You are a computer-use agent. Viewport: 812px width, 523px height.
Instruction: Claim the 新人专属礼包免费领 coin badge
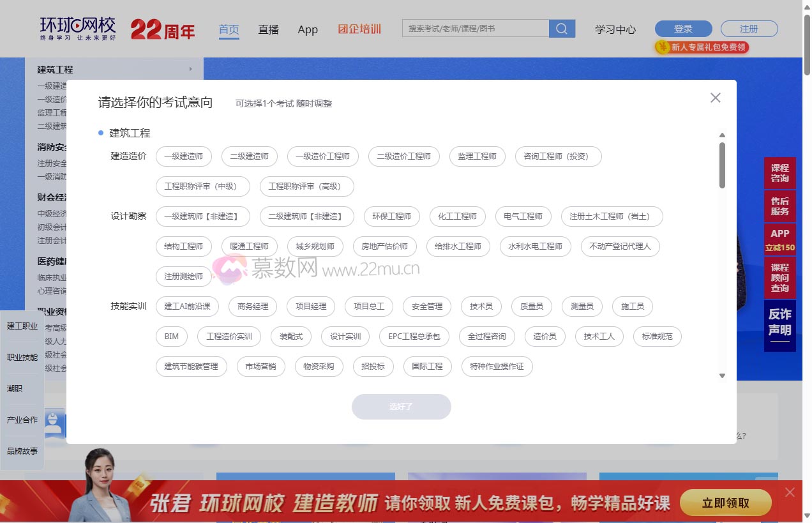(x=701, y=47)
